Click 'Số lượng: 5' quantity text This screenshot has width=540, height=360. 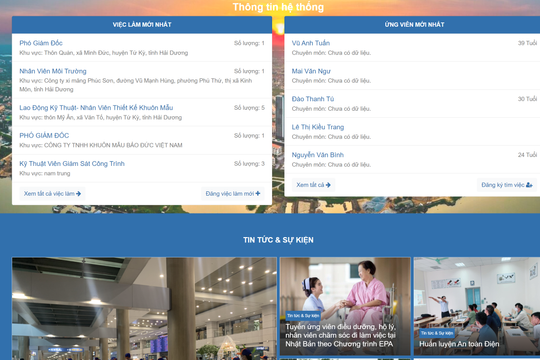click(x=249, y=108)
